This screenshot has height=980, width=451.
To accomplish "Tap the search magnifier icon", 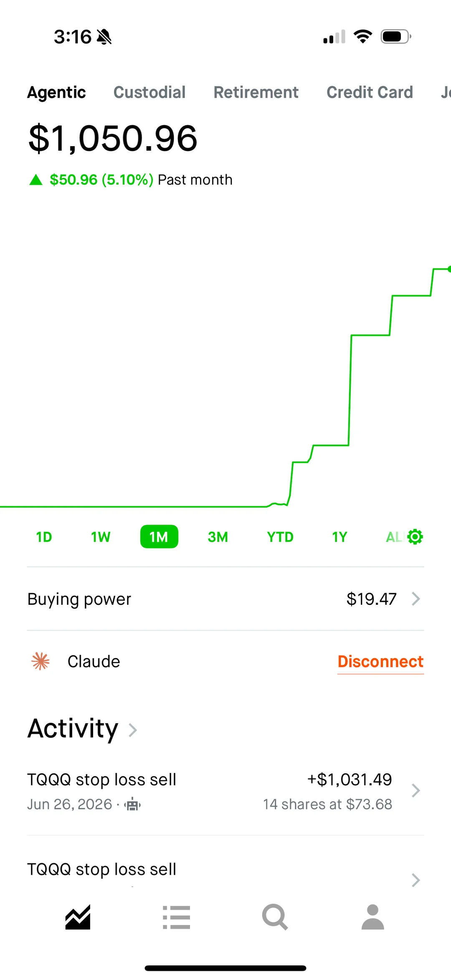I will point(275,917).
